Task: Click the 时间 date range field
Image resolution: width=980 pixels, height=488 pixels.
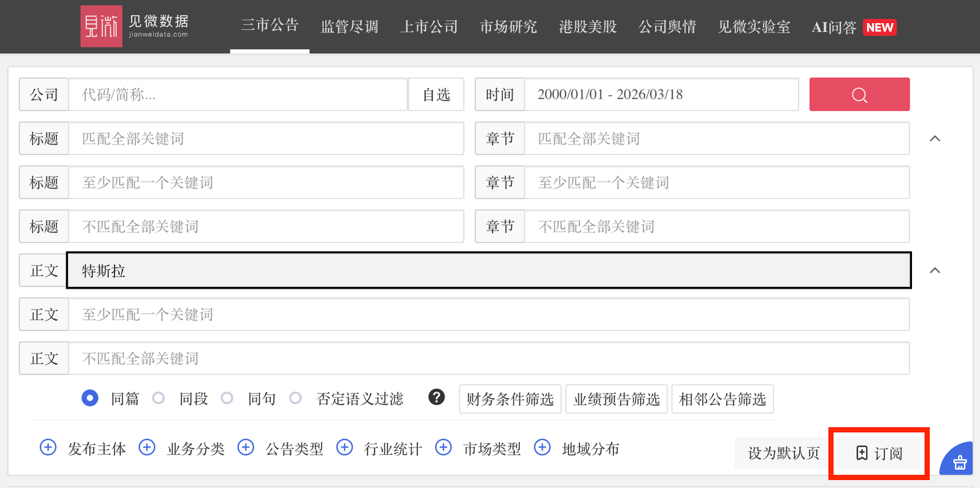Action: pos(661,94)
